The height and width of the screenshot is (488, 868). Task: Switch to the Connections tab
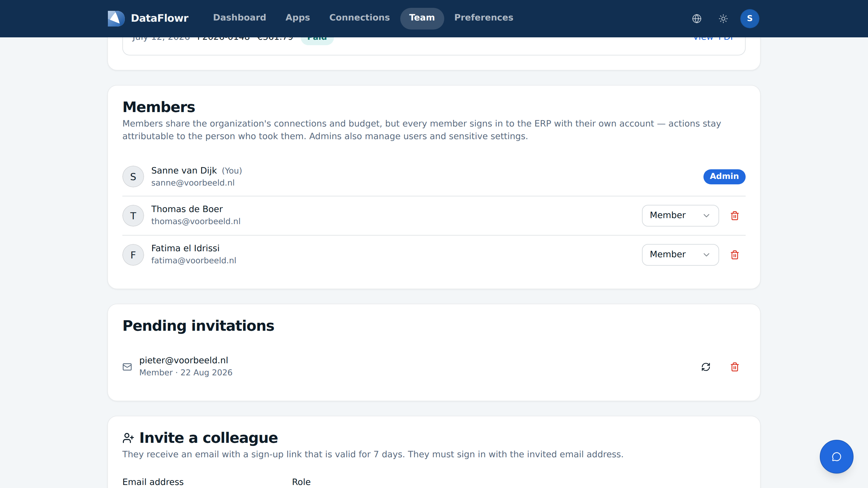point(359,18)
